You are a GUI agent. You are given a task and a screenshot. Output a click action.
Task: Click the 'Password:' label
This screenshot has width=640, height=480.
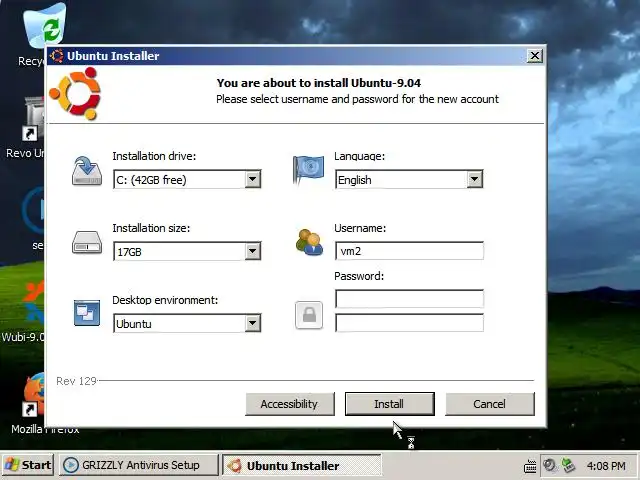pos(359,276)
